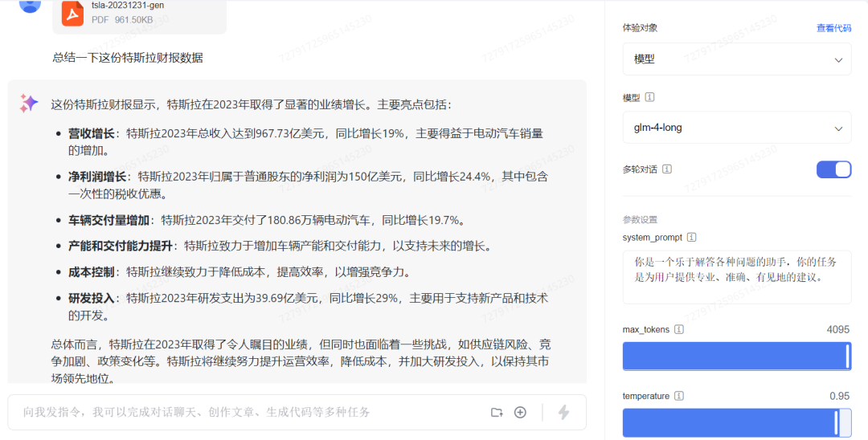Click the tsla-20231231-gen file name
Screen dimensions: 868x440
coord(128,6)
